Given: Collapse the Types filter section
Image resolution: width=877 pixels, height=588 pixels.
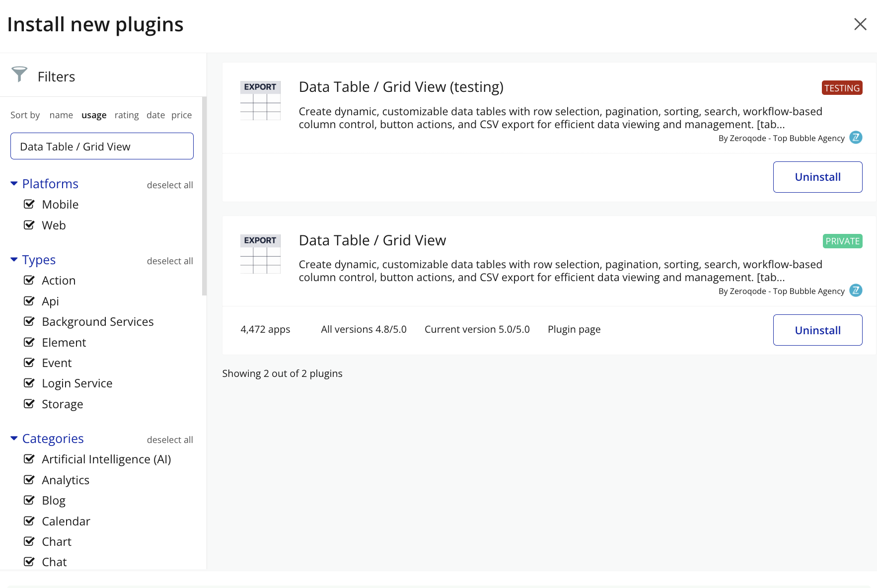Looking at the screenshot, I should tap(14, 260).
